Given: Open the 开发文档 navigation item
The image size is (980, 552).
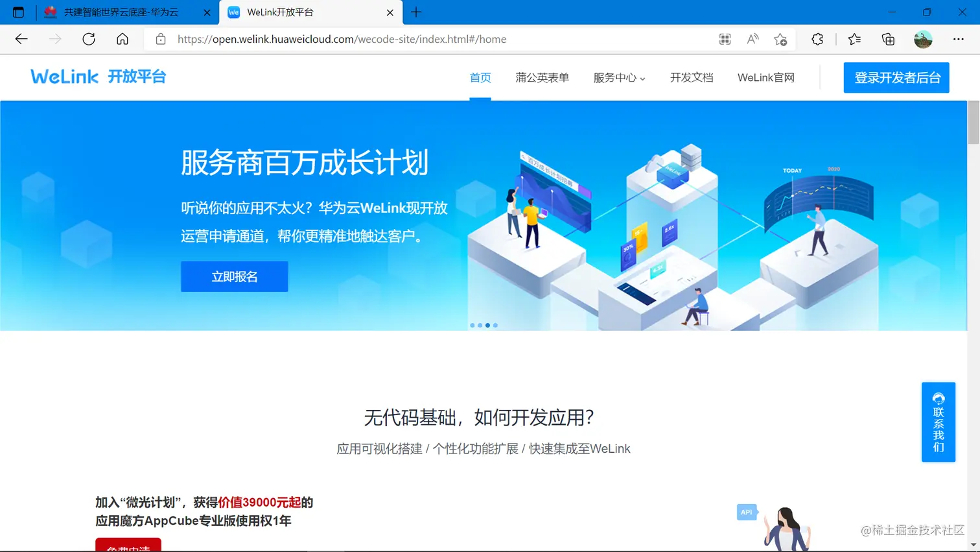Looking at the screenshot, I should click(x=692, y=78).
